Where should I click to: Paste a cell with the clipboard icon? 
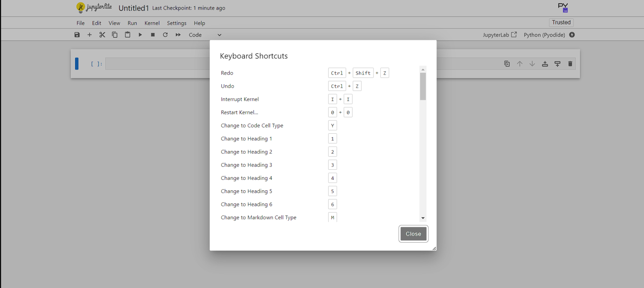point(127,35)
